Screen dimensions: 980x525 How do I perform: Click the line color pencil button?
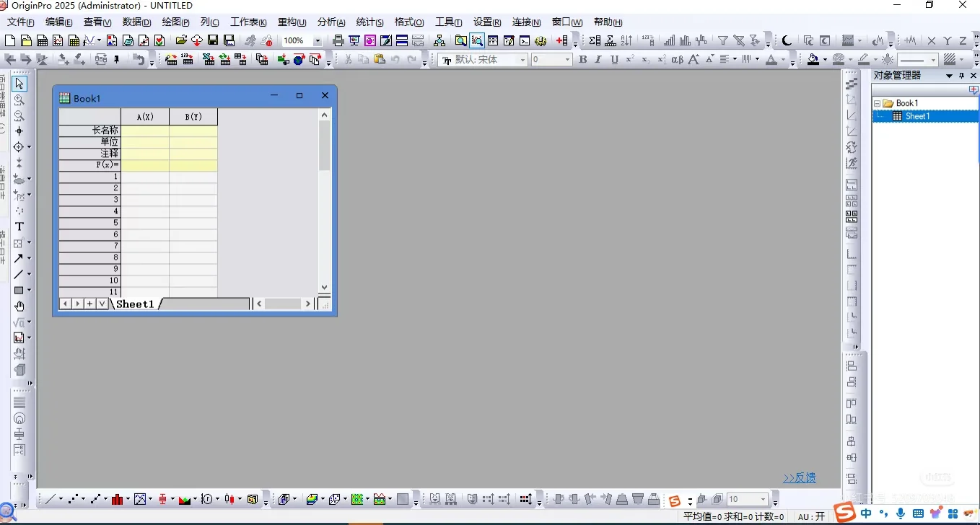click(x=863, y=60)
